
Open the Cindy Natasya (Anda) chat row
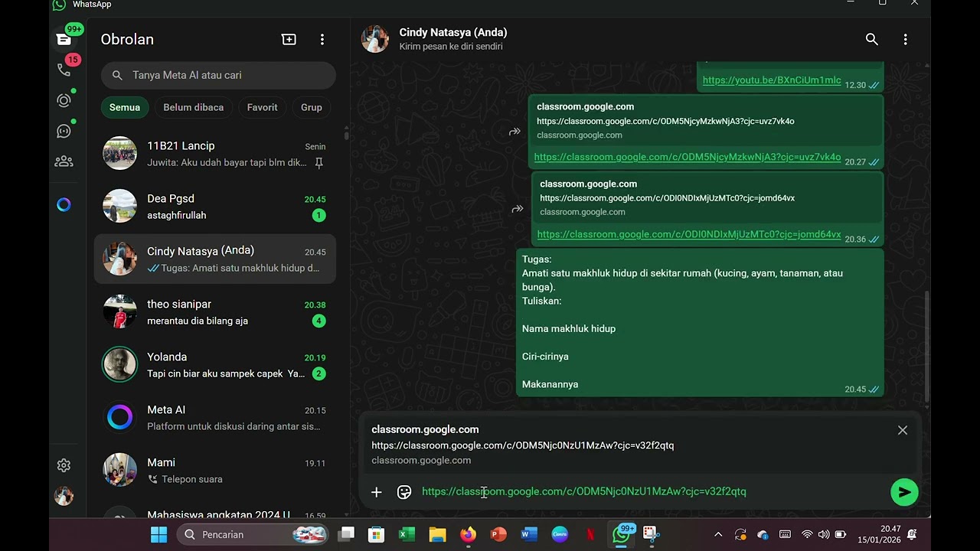(215, 259)
